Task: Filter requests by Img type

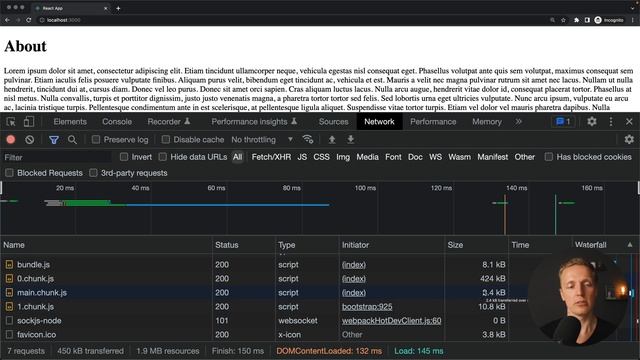Action: click(343, 157)
